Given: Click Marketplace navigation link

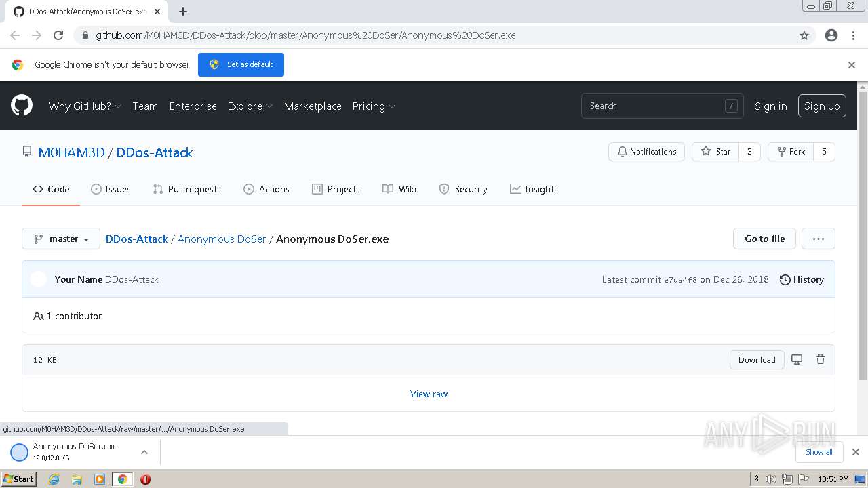Looking at the screenshot, I should pos(313,106).
